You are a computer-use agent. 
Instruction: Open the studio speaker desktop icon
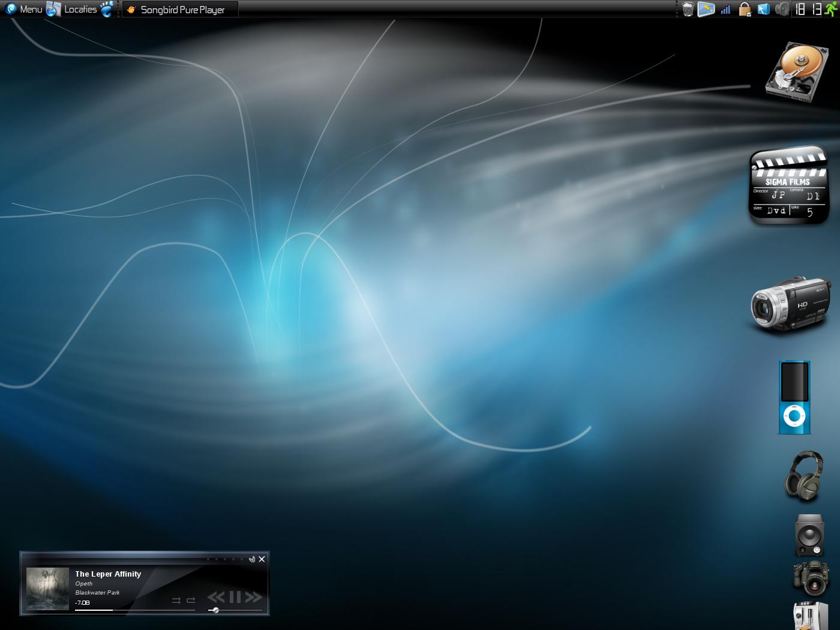pyautogui.click(x=809, y=535)
